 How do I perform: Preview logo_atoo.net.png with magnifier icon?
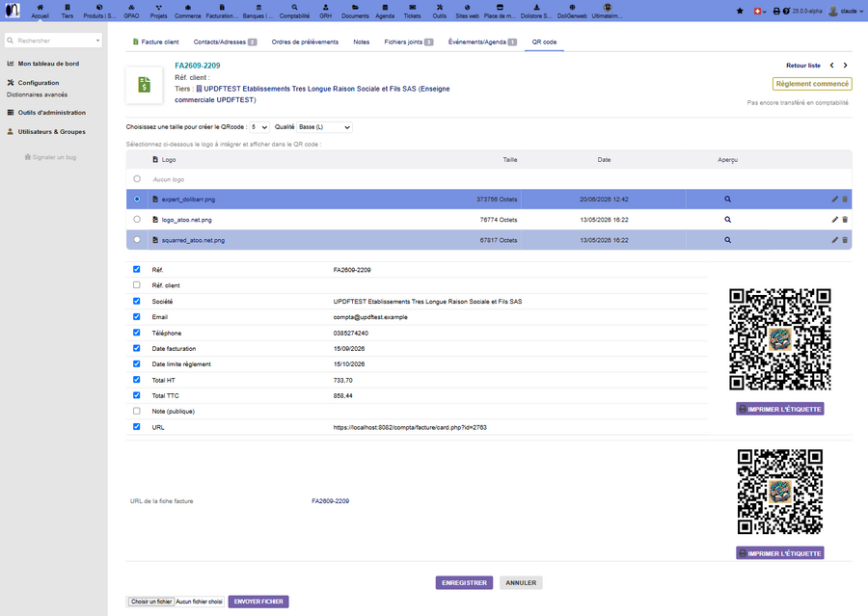point(727,220)
